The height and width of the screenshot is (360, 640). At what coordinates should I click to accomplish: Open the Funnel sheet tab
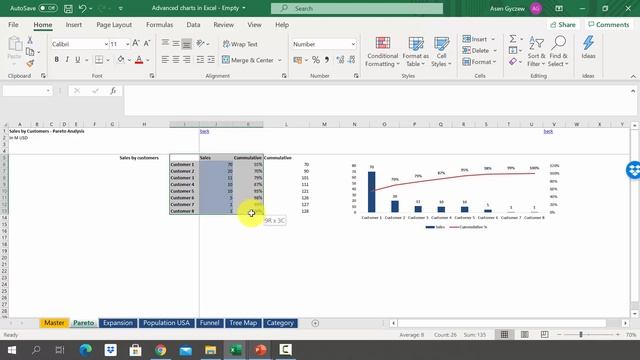[x=209, y=323]
